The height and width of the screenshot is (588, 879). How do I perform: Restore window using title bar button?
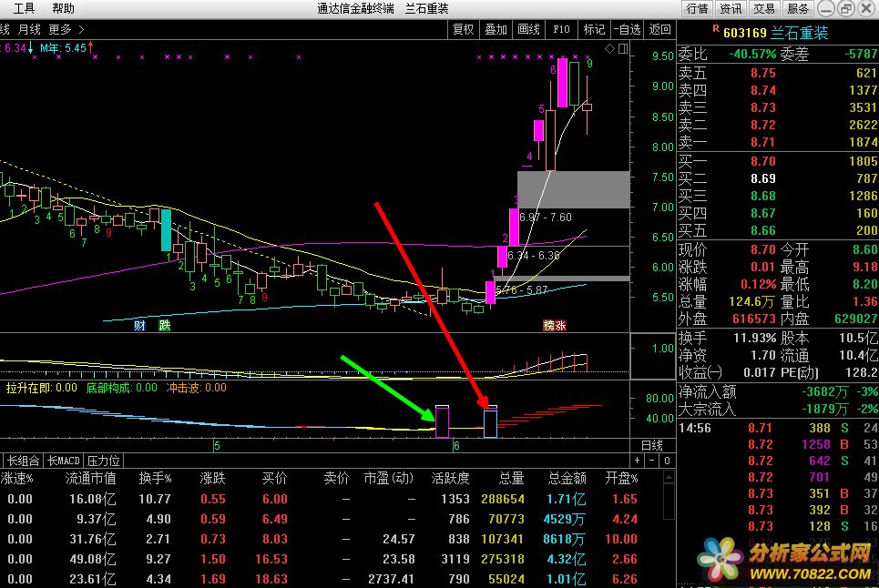click(x=846, y=8)
